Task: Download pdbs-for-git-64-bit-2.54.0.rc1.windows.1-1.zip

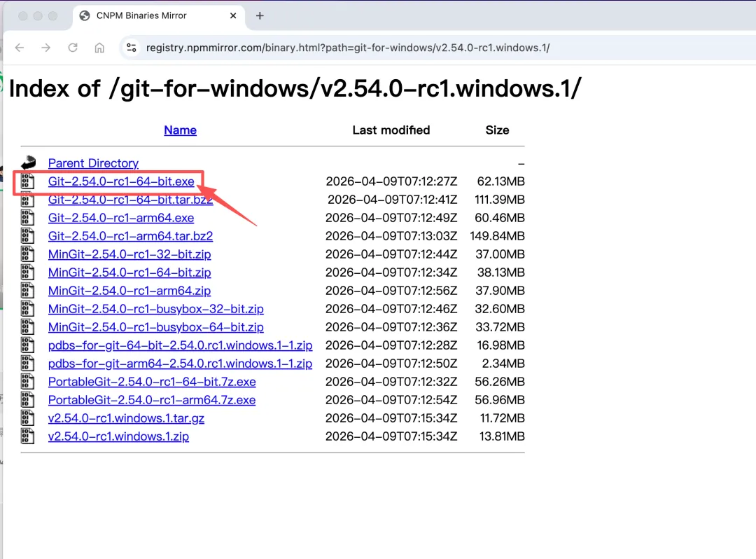Action: pyautogui.click(x=181, y=345)
